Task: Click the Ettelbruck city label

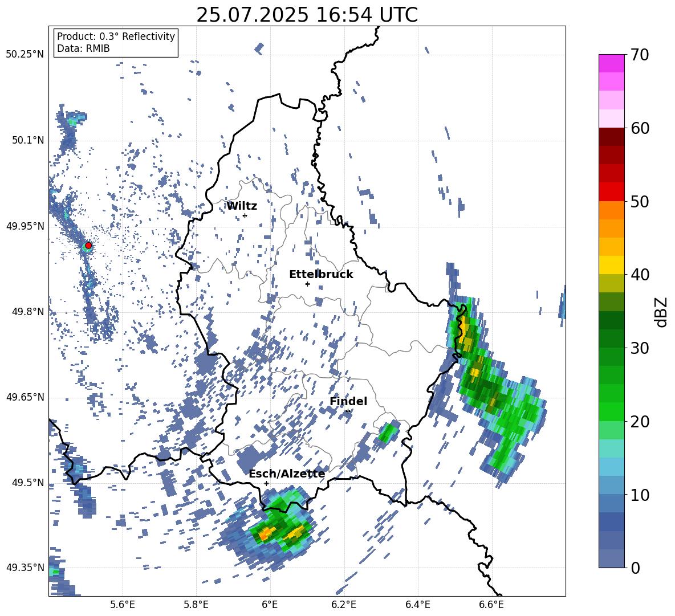Action: click(x=321, y=275)
